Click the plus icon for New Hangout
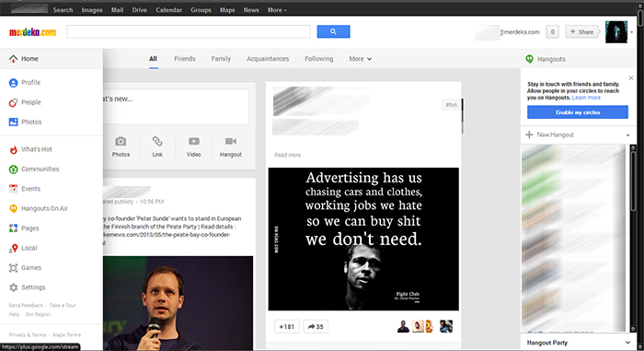Viewport: 644px width, 351px height. 529,135
